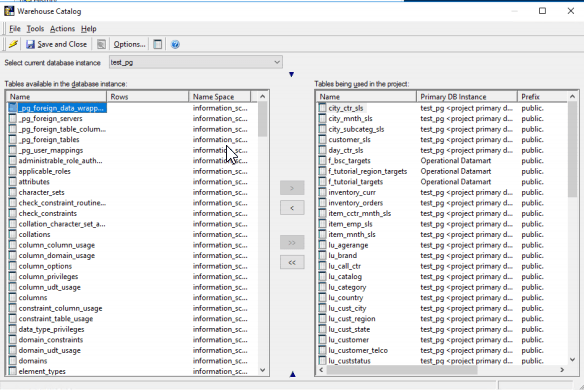Click the table icon beside applicable_roles
Viewport: 584px width, 392px height.
click(x=13, y=171)
